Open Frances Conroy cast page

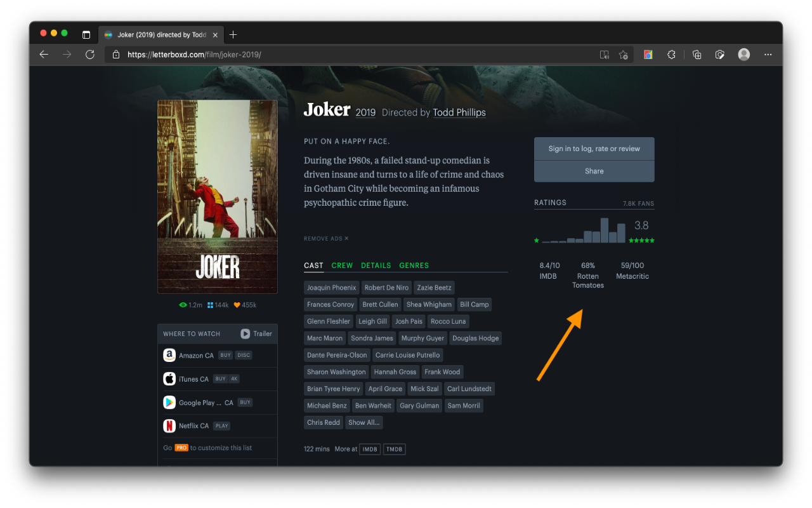[331, 305]
